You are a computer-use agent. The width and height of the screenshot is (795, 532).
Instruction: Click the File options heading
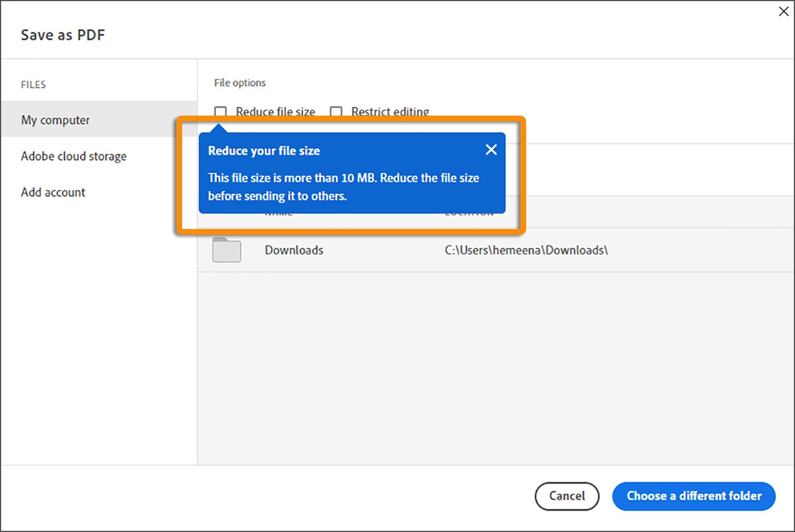(239, 82)
